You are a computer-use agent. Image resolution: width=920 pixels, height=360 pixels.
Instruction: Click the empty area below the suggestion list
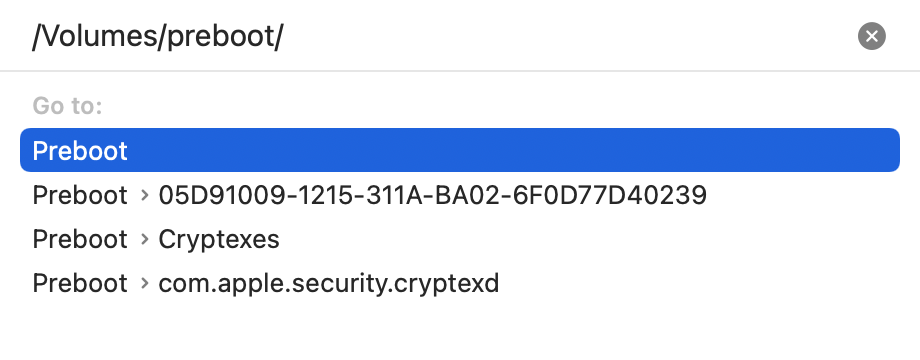tap(459, 331)
